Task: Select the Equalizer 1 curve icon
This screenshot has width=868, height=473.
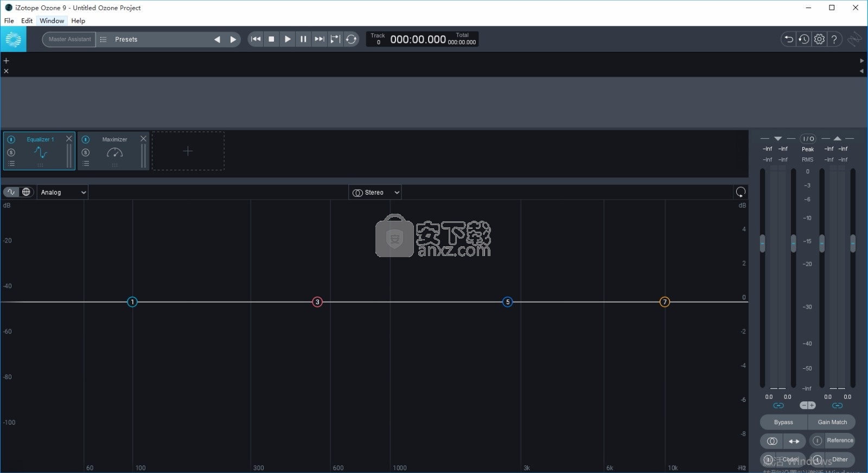Action: [41, 152]
